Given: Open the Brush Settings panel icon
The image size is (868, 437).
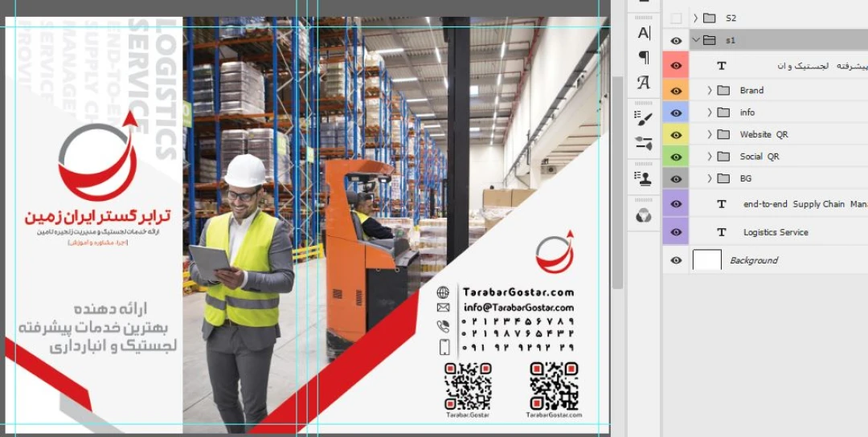Looking at the screenshot, I should pyautogui.click(x=644, y=119).
